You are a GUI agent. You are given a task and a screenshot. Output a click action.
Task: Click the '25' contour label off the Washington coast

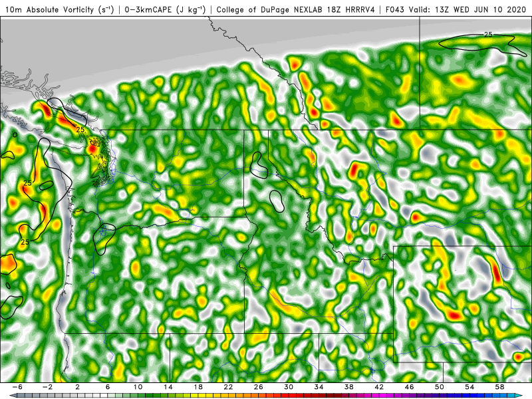27,184
